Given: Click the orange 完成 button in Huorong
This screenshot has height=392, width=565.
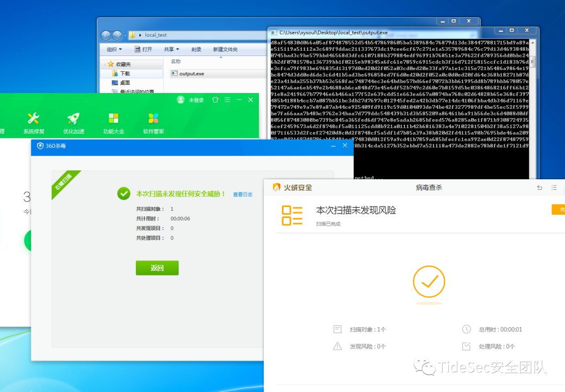Looking at the screenshot, I should tap(558, 210).
